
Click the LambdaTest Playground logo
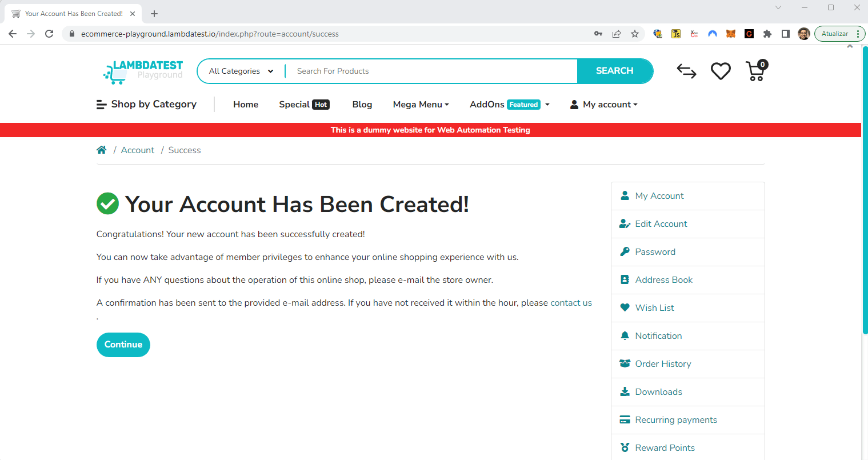coord(142,71)
